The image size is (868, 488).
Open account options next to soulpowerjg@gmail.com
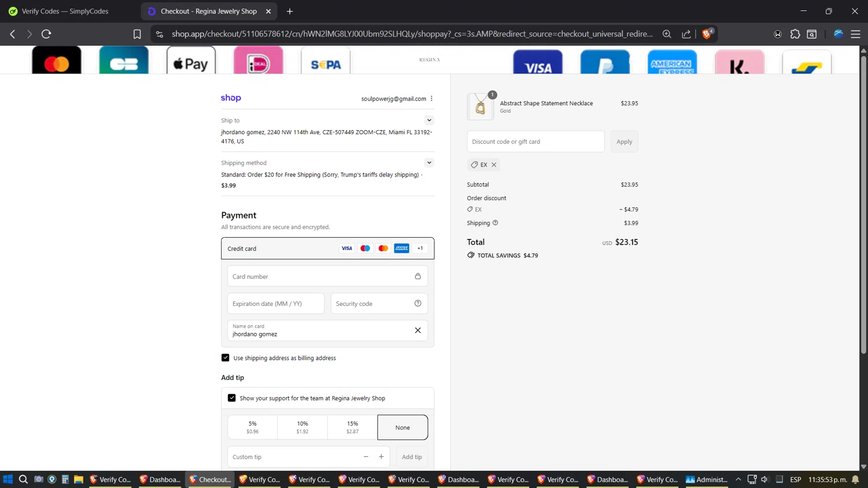432,98
